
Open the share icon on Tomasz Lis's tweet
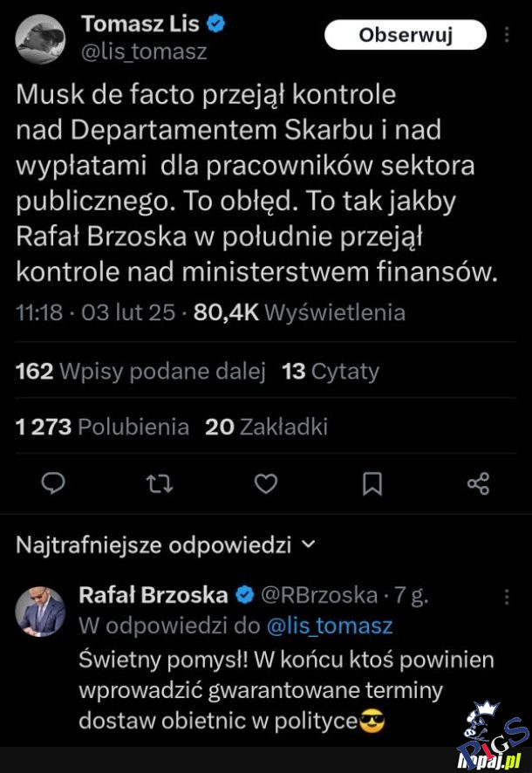point(478,483)
